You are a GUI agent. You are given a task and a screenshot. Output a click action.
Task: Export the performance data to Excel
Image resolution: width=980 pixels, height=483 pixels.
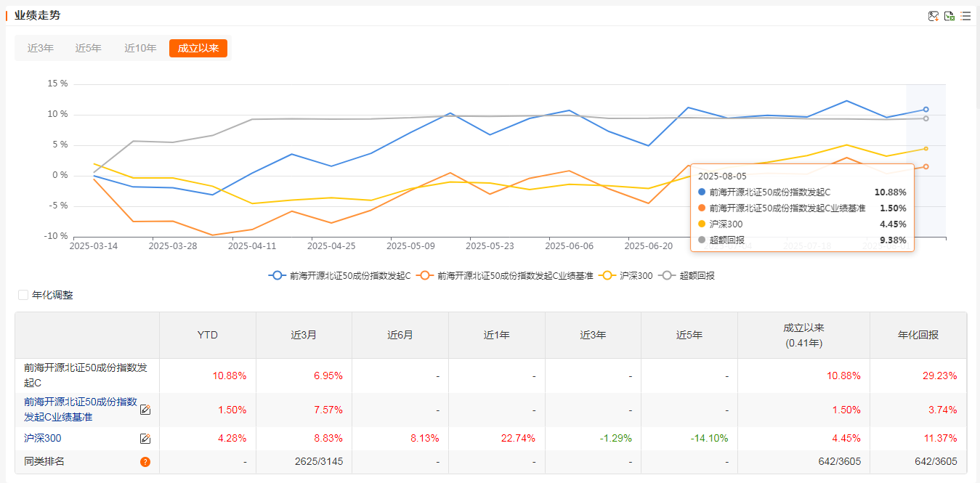tap(949, 16)
